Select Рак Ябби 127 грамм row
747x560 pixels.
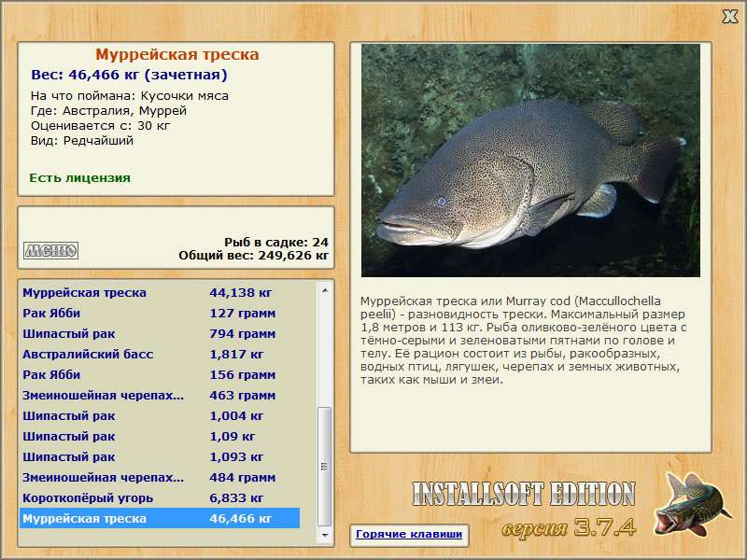click(160, 314)
